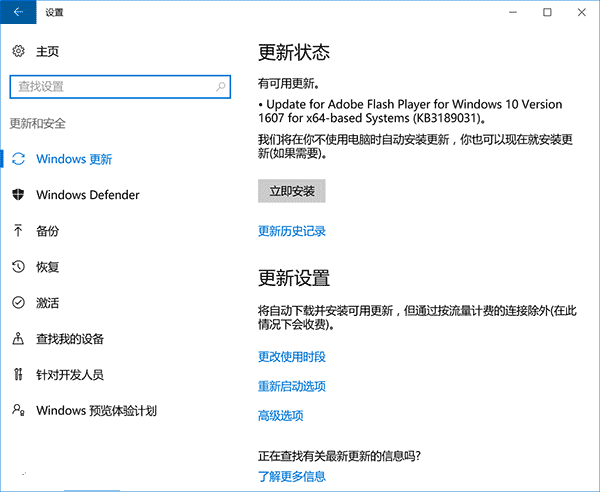
Task: Open the Windows Defender label
Action: pos(88,195)
